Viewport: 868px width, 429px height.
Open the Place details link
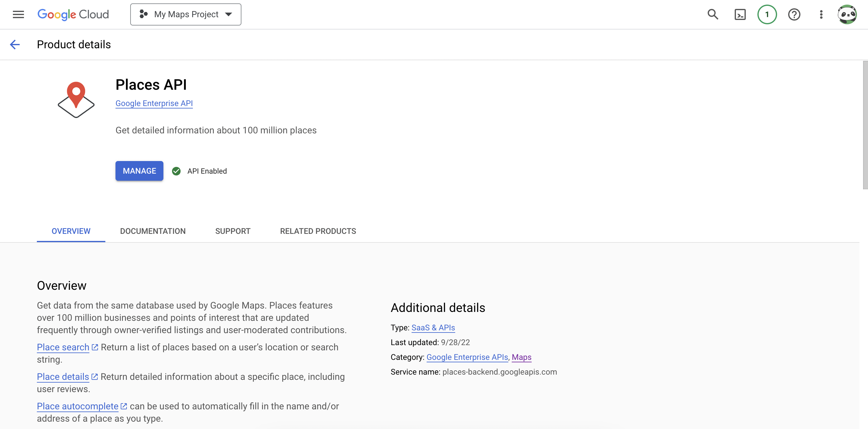[x=63, y=376]
